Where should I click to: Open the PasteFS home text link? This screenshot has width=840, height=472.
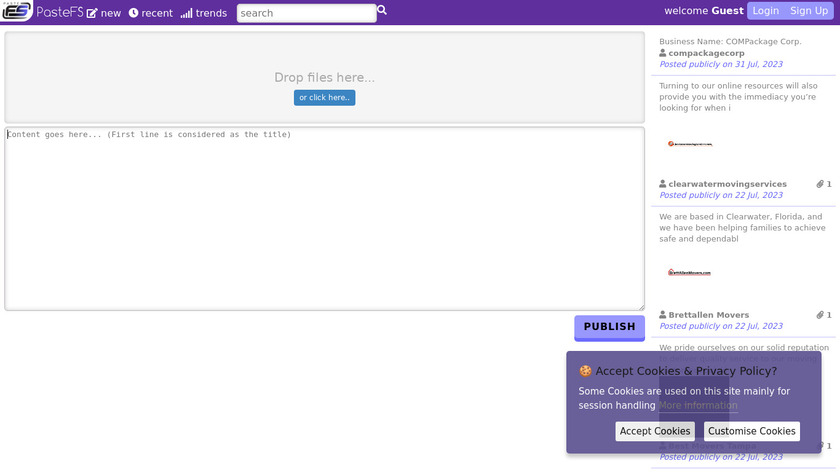click(x=59, y=12)
